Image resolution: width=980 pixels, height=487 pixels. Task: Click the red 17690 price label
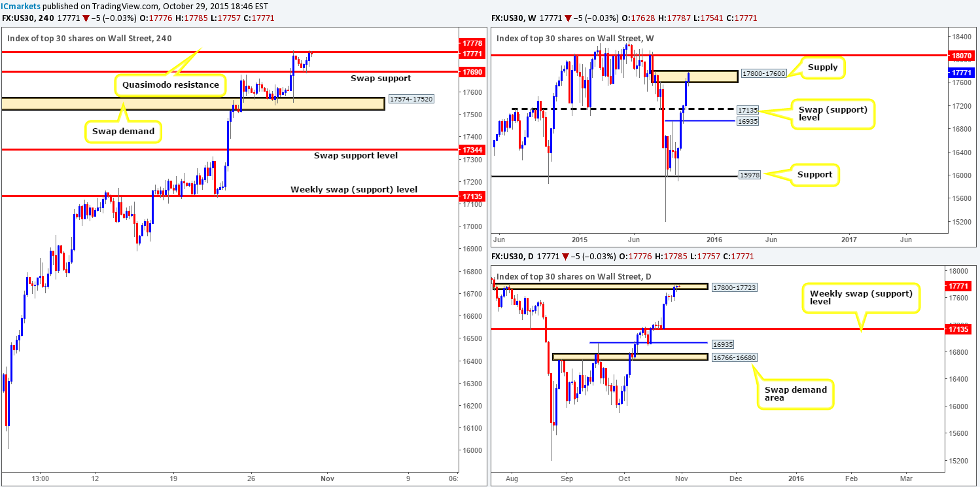tap(471, 72)
